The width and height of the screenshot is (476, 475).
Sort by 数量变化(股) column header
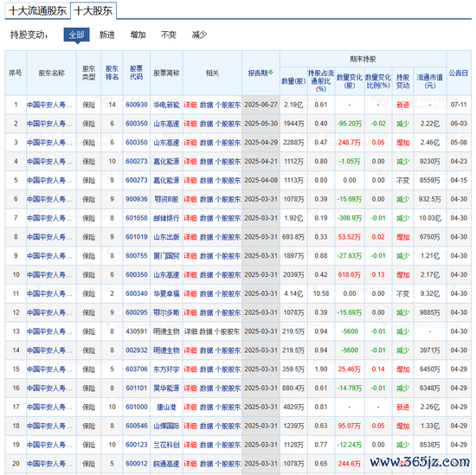(350, 81)
